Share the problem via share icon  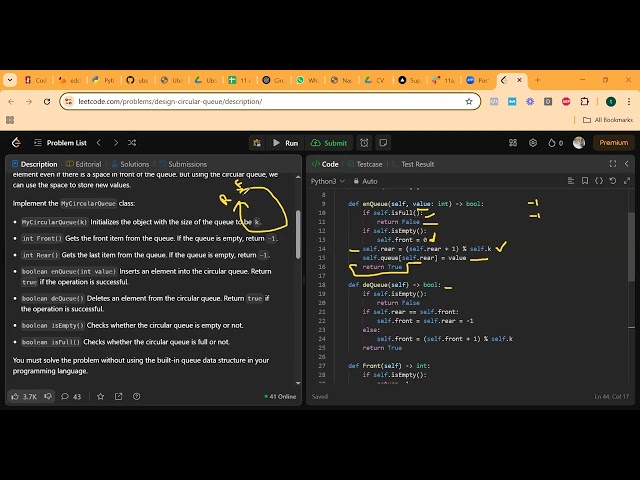[118, 396]
